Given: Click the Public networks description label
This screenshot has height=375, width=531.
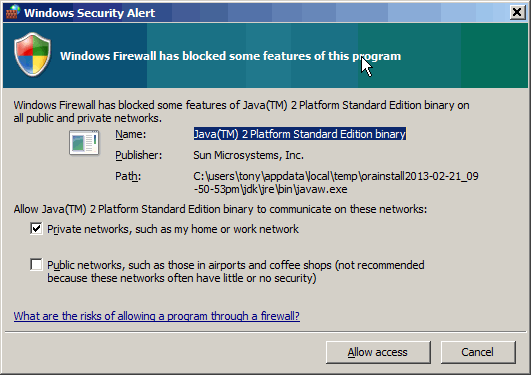Looking at the screenshot, I should 236,271.
